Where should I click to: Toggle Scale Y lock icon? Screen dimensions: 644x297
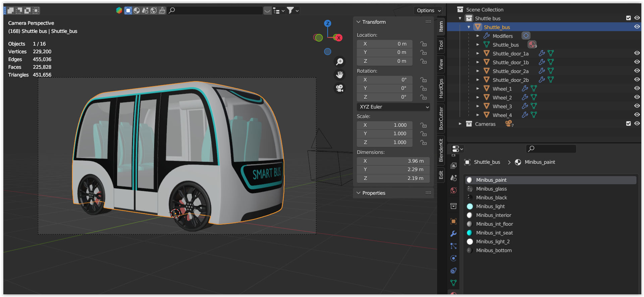tap(424, 134)
